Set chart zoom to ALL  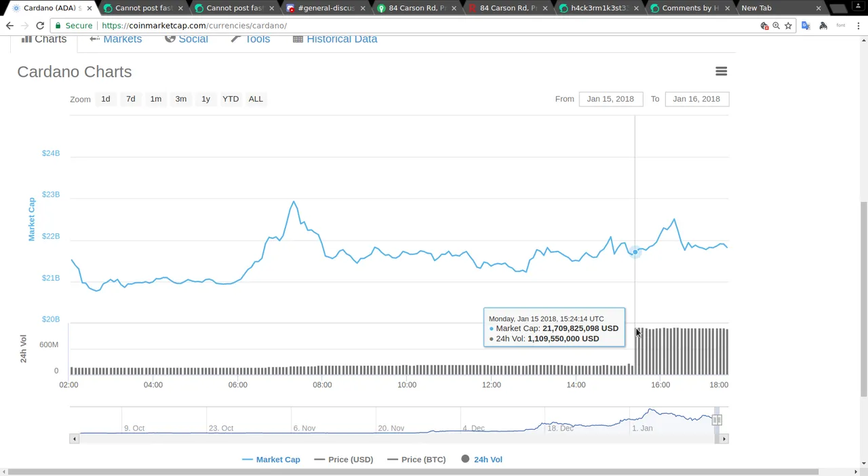coord(256,99)
